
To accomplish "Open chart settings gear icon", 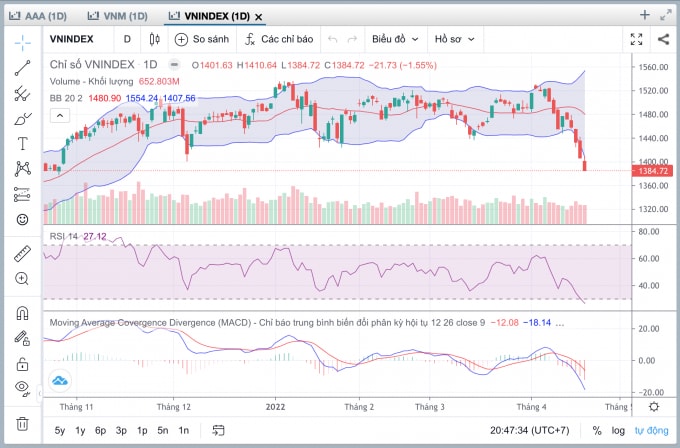I will click(654, 407).
